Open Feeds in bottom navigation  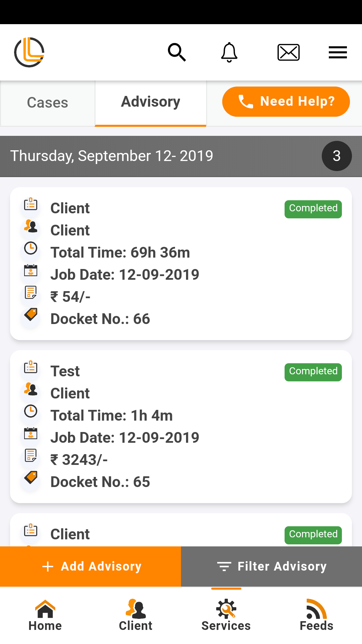[x=316, y=615]
